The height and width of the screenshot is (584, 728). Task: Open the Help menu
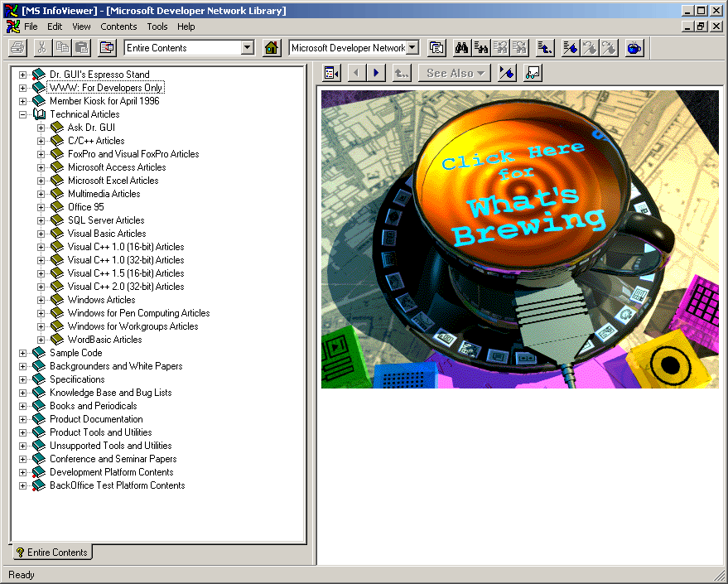pos(186,27)
